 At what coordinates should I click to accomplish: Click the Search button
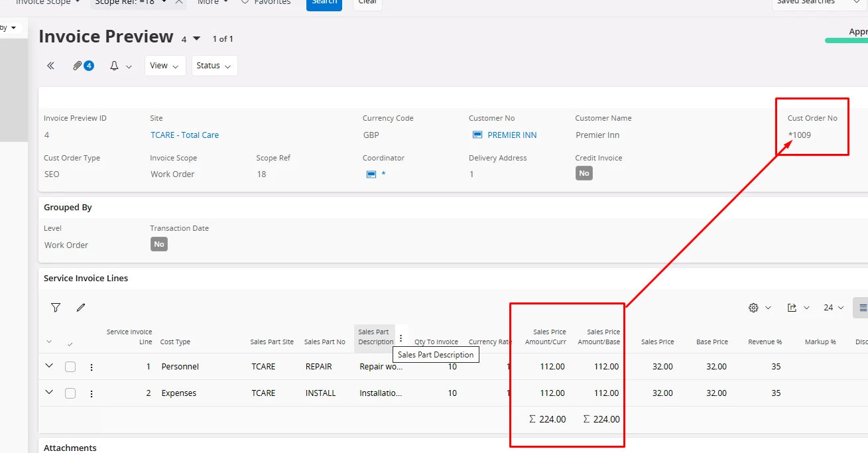pos(324,2)
